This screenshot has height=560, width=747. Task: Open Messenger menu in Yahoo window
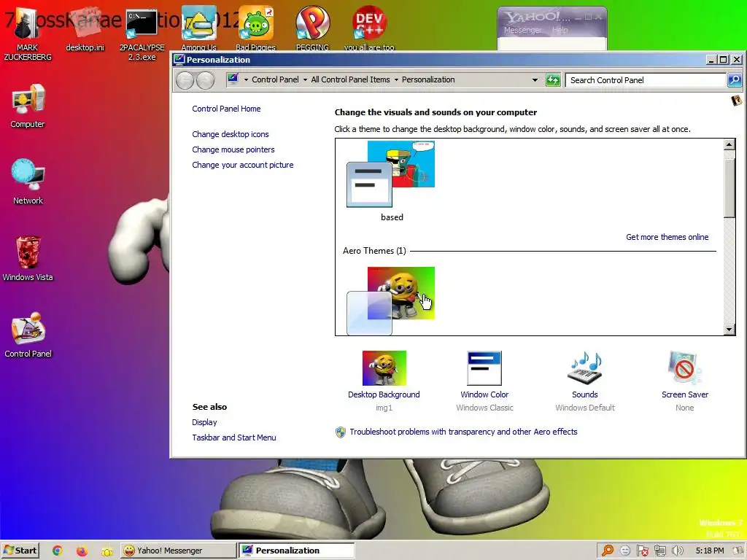522,30
